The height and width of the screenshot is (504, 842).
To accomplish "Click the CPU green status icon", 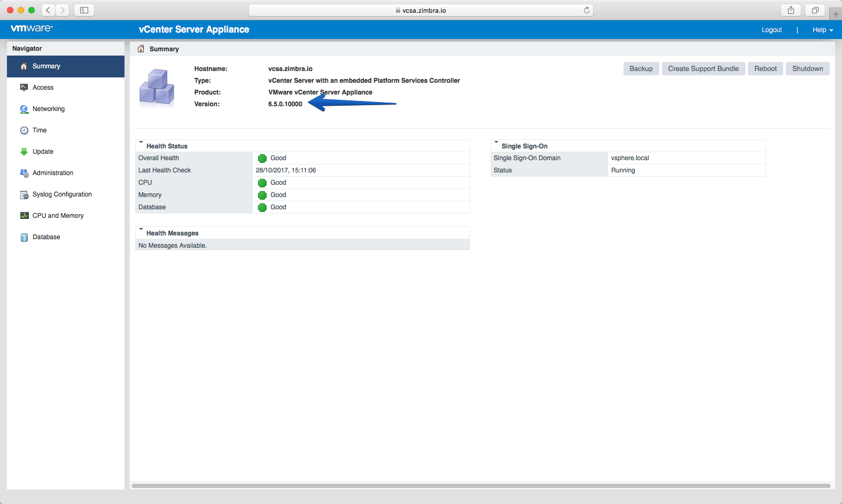I will click(262, 183).
